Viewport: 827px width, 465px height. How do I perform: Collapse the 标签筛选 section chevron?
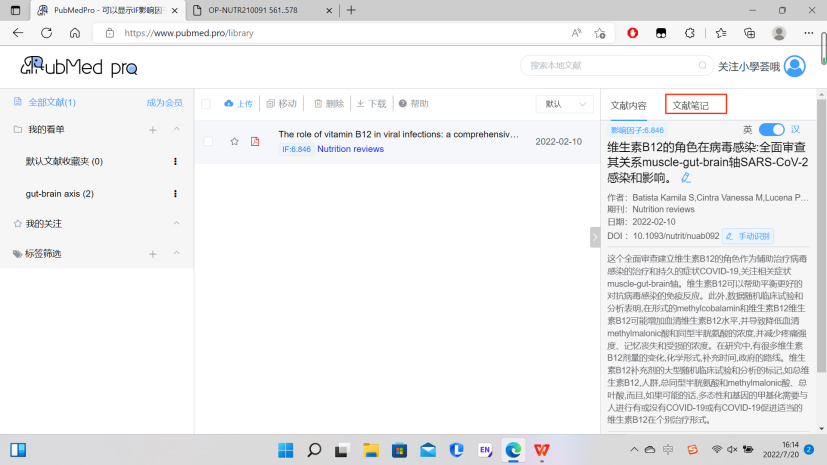tap(177, 254)
